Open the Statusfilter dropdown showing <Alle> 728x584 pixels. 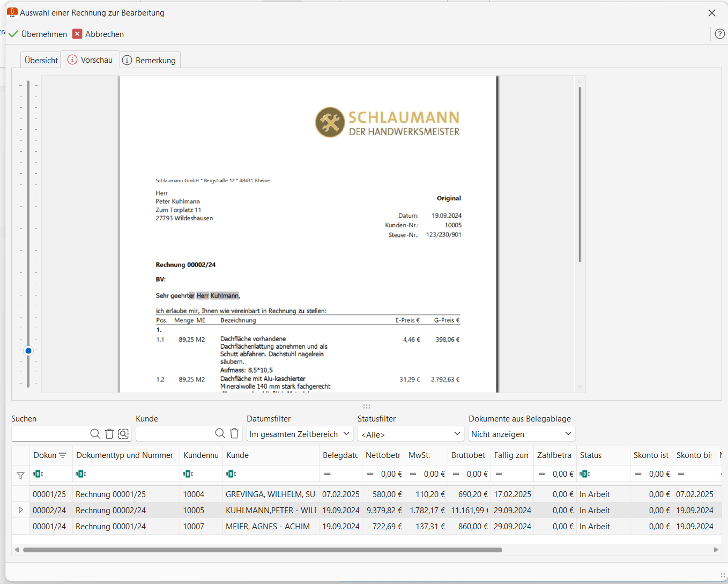tap(411, 434)
